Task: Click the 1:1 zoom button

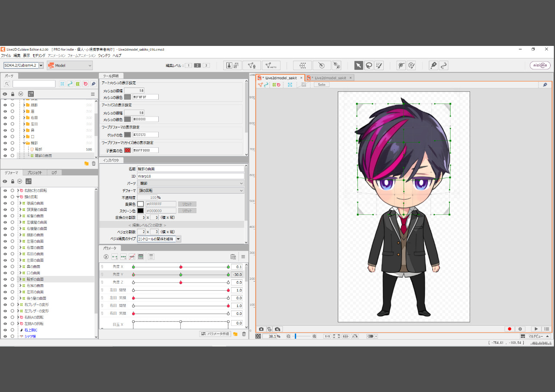Action: point(327,336)
